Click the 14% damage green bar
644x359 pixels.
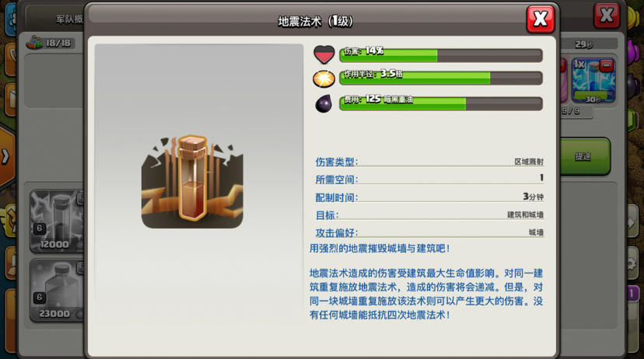point(441,55)
